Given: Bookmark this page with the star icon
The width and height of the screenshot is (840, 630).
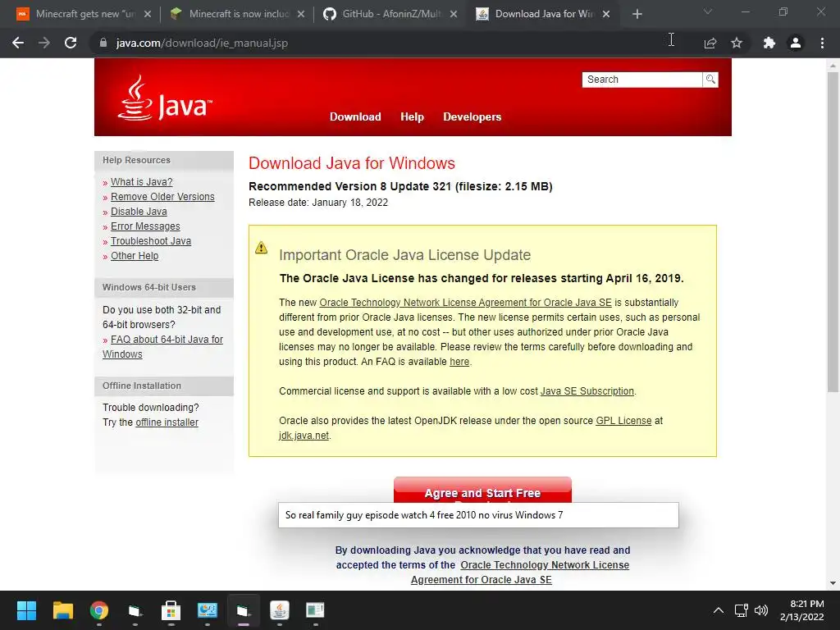Looking at the screenshot, I should (x=737, y=43).
